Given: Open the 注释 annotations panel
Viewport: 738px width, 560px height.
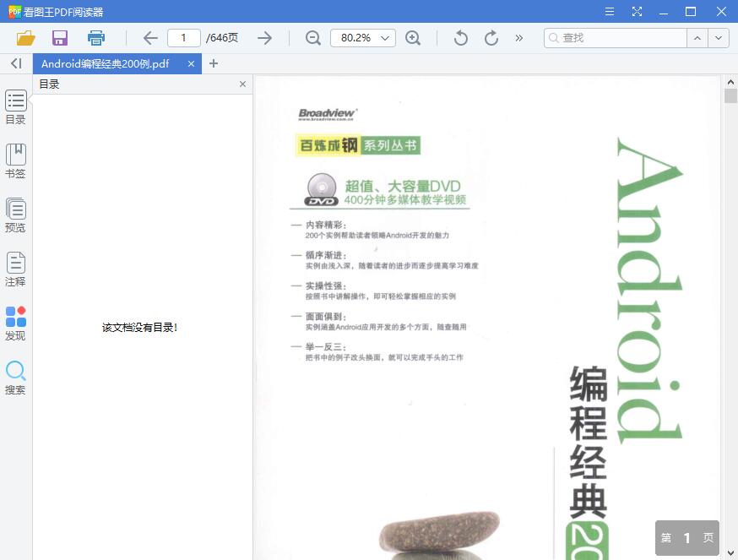Looking at the screenshot, I should click(15, 269).
